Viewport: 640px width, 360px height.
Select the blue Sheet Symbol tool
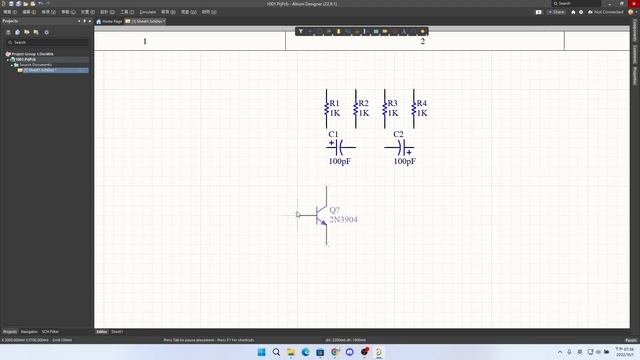tap(376, 31)
